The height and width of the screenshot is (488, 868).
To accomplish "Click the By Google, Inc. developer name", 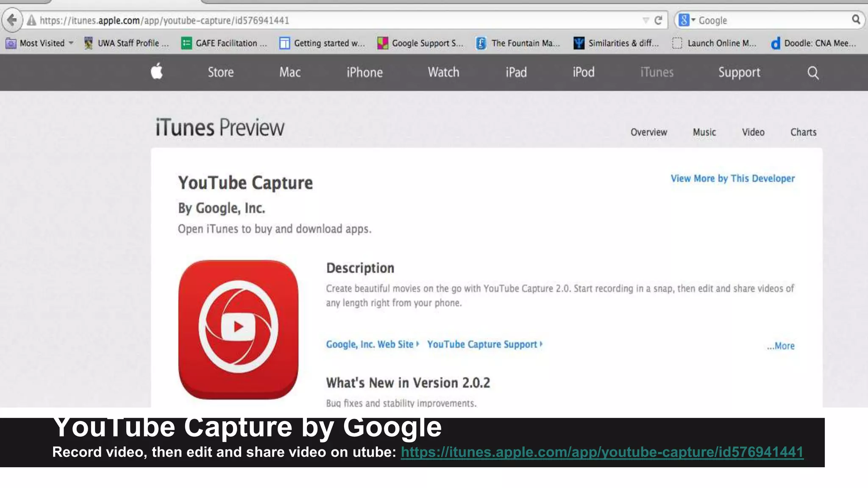I will coord(221,208).
